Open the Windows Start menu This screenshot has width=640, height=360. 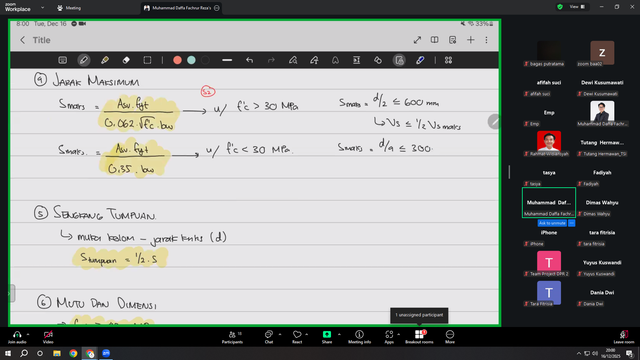tap(8, 353)
